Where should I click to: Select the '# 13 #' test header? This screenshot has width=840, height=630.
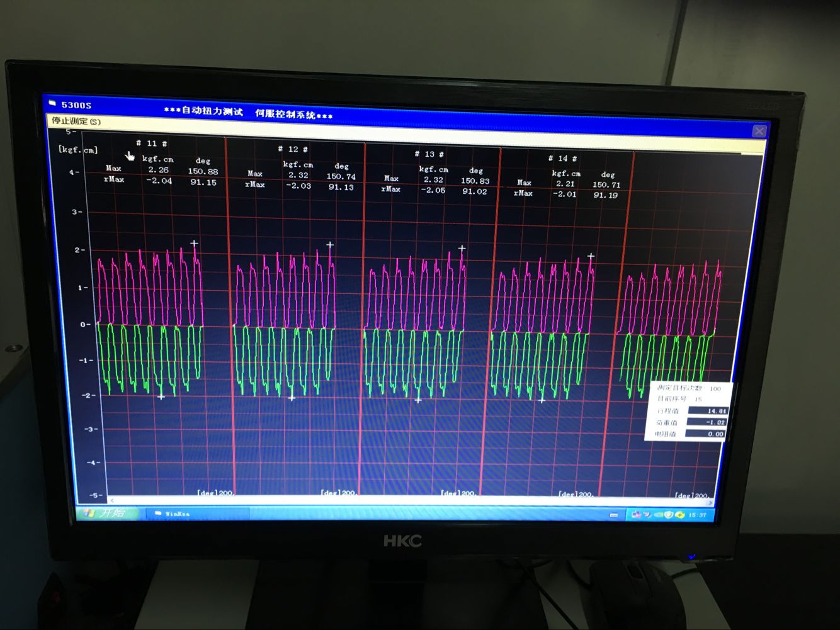(x=429, y=154)
